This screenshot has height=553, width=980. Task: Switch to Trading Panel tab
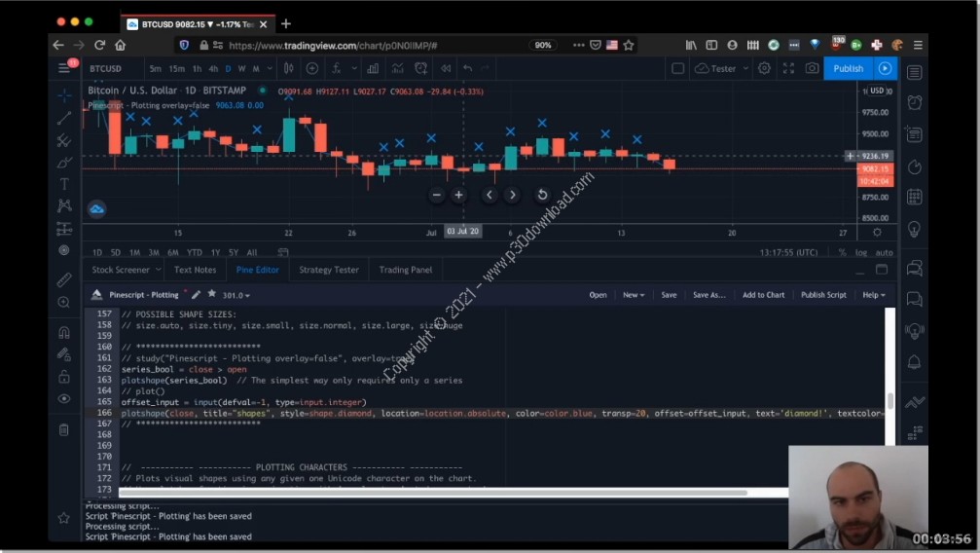coord(406,270)
